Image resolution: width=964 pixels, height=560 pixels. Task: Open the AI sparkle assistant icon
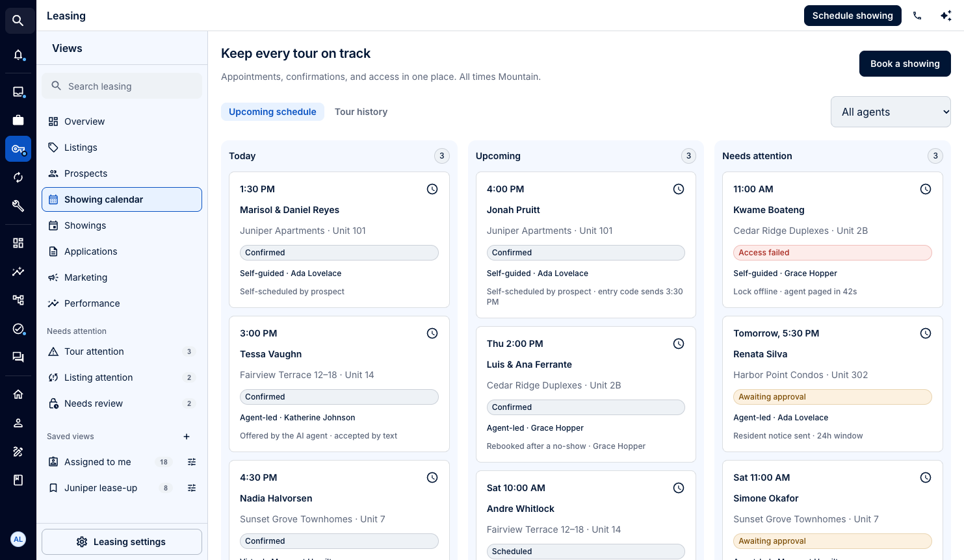tap(946, 16)
